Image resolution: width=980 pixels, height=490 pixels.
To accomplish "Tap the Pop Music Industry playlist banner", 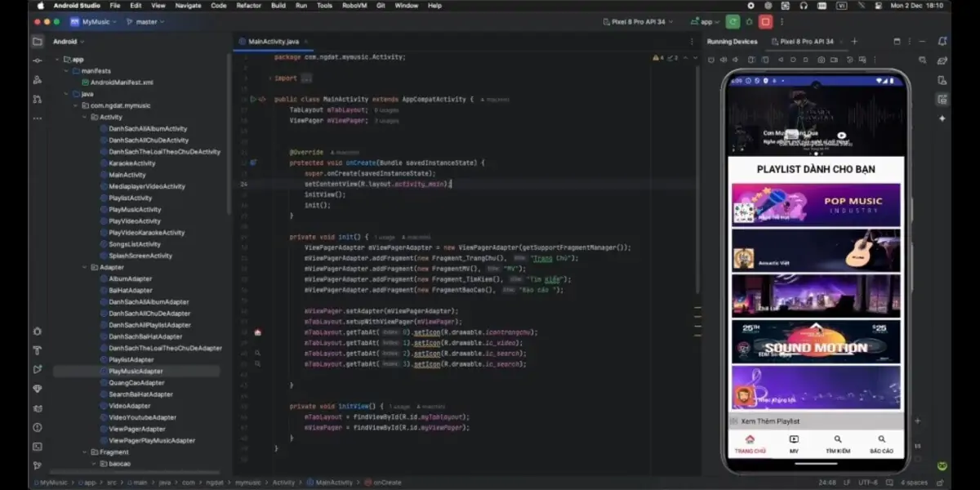I will point(817,203).
